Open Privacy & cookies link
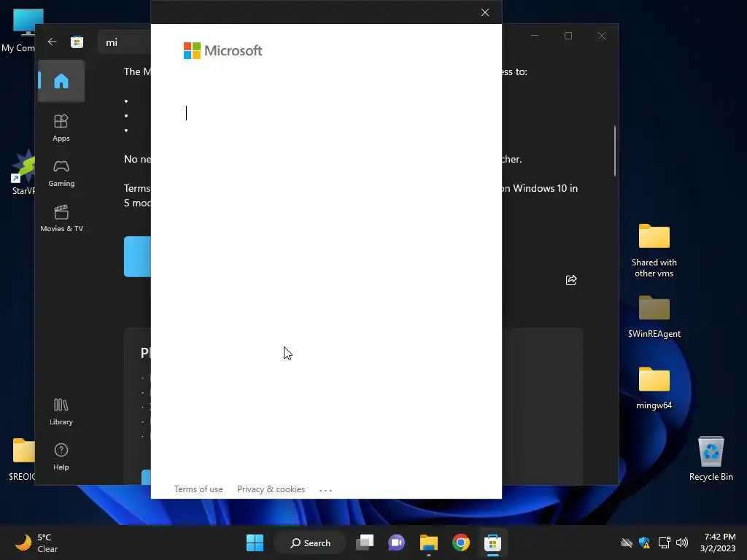This screenshot has height=560, width=747. pyautogui.click(x=271, y=489)
